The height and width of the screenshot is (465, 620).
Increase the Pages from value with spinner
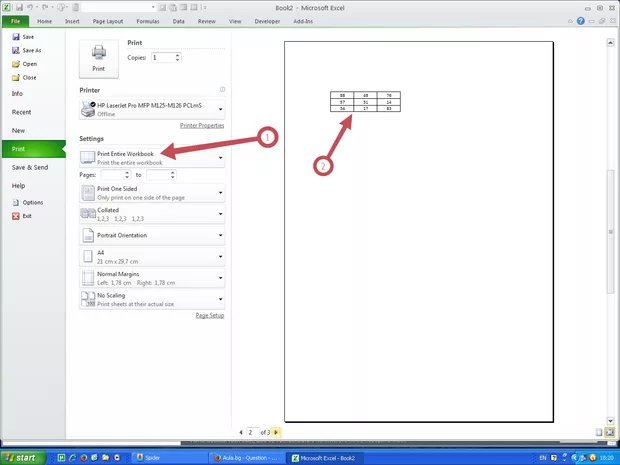tap(127, 172)
